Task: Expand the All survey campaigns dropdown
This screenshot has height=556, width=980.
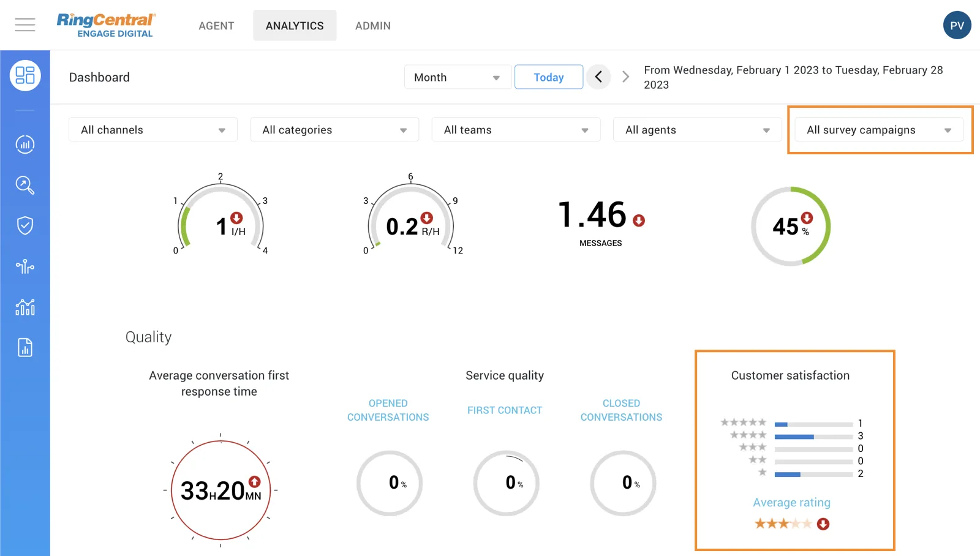Action: (878, 130)
